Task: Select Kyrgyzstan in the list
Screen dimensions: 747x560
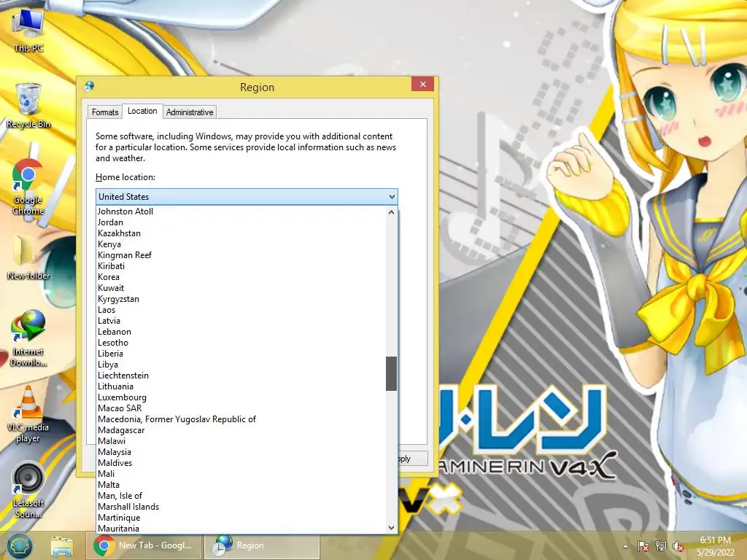Action: pos(241,299)
